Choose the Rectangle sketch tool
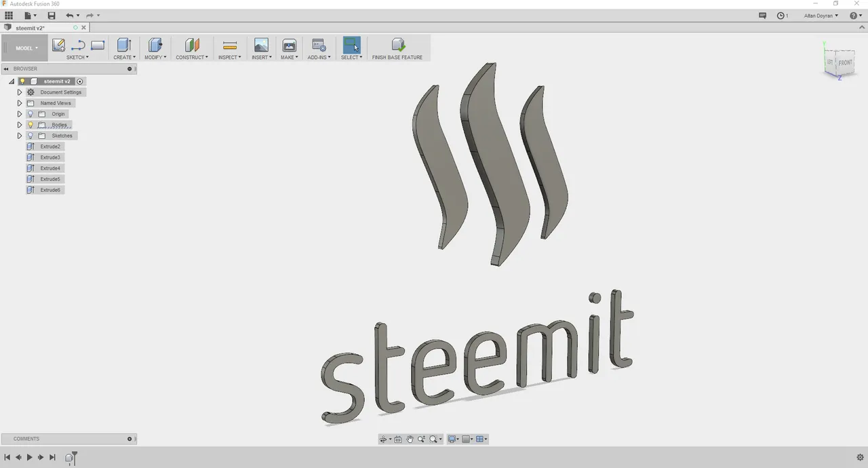 [x=98, y=45]
